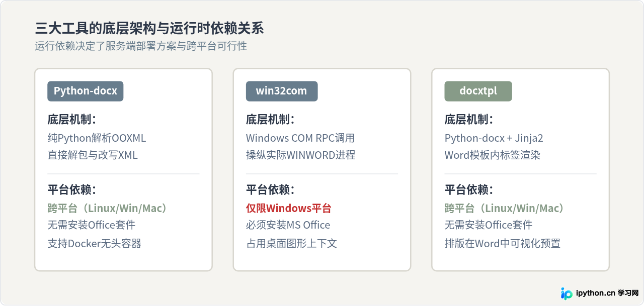Click the Python-docx badge label
The image size is (644, 306).
point(86,91)
